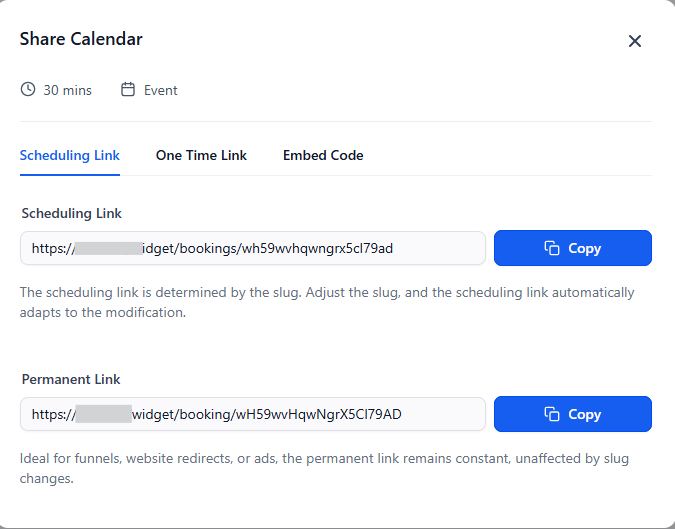Click the Scheduling Link field heading
This screenshot has height=529, width=675.
[x=72, y=213]
